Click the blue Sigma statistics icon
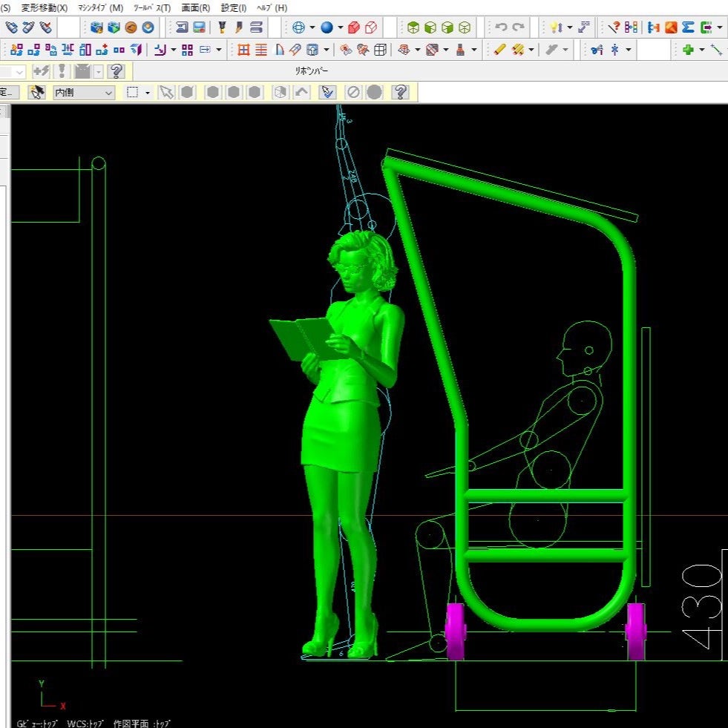The image size is (728, 728). [688, 27]
